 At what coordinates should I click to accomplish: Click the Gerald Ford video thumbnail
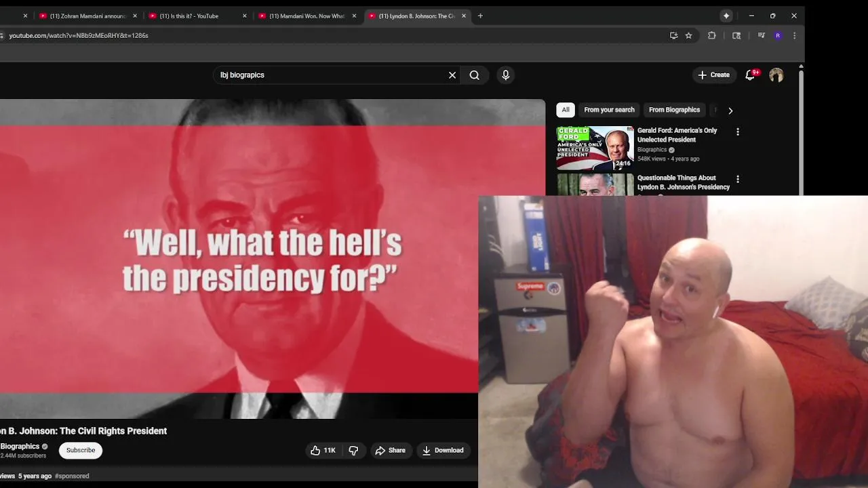point(595,148)
